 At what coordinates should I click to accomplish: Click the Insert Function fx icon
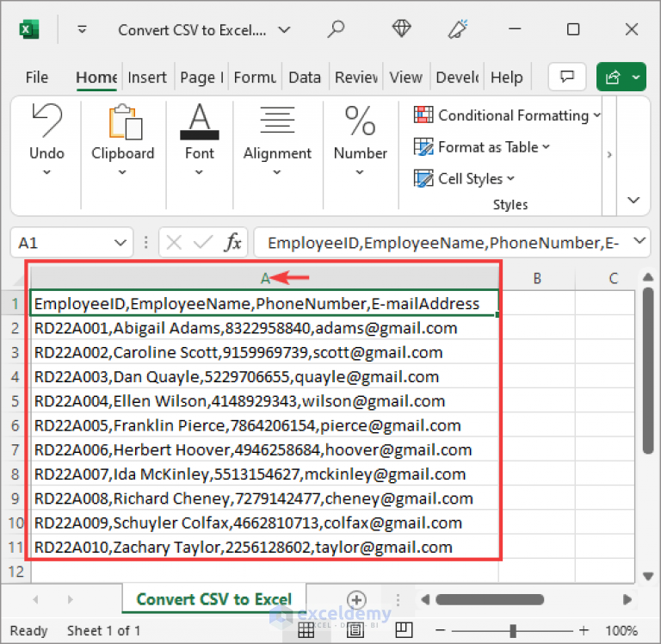point(233,243)
